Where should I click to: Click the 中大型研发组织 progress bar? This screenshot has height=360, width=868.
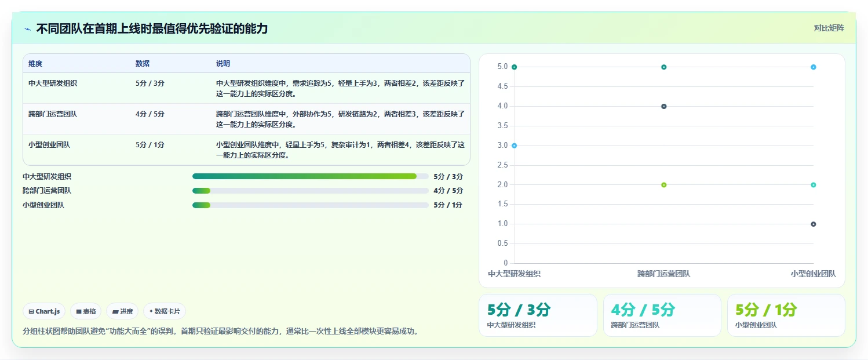[311, 176]
